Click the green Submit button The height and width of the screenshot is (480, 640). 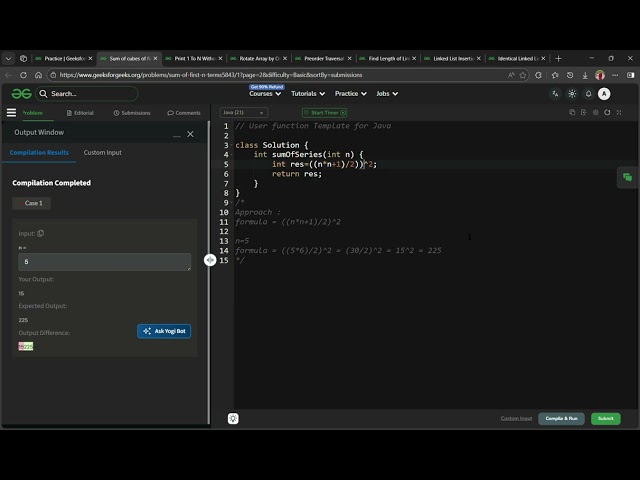(605, 418)
